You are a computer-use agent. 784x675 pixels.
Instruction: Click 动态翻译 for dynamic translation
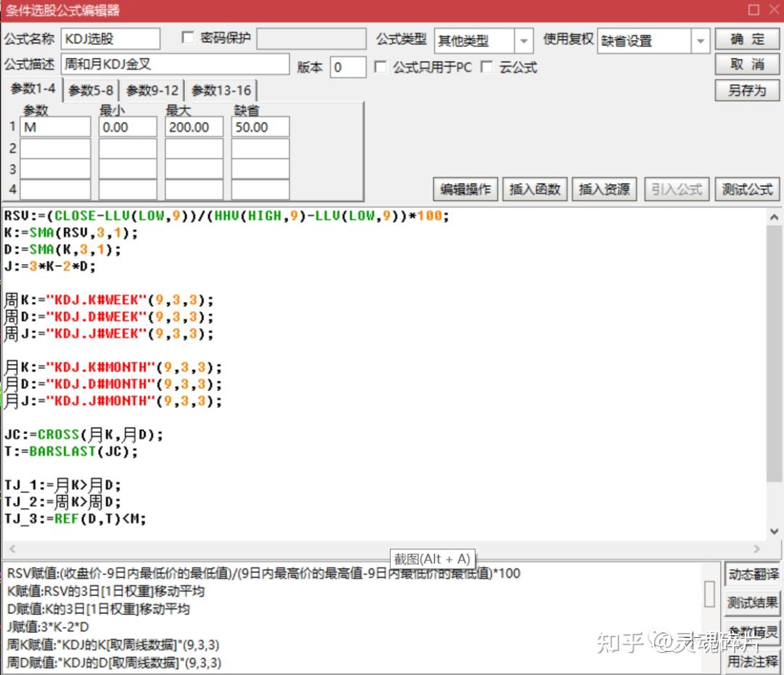752,573
